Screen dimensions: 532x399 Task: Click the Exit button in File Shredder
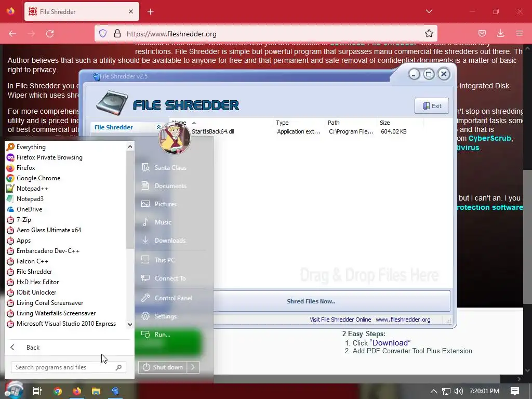(x=432, y=106)
